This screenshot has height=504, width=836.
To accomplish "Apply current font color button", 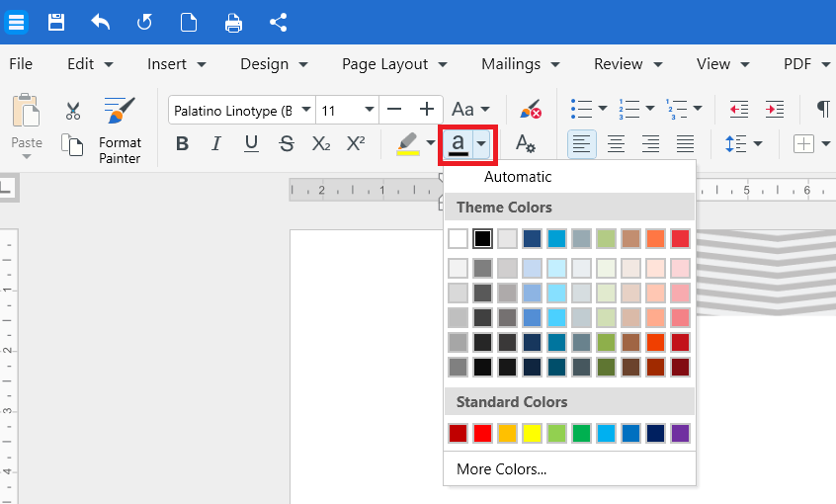I will coord(458,144).
